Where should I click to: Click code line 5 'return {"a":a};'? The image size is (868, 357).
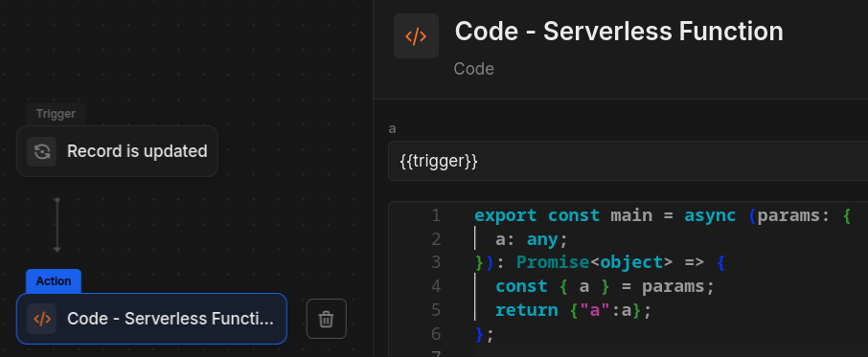click(x=574, y=310)
